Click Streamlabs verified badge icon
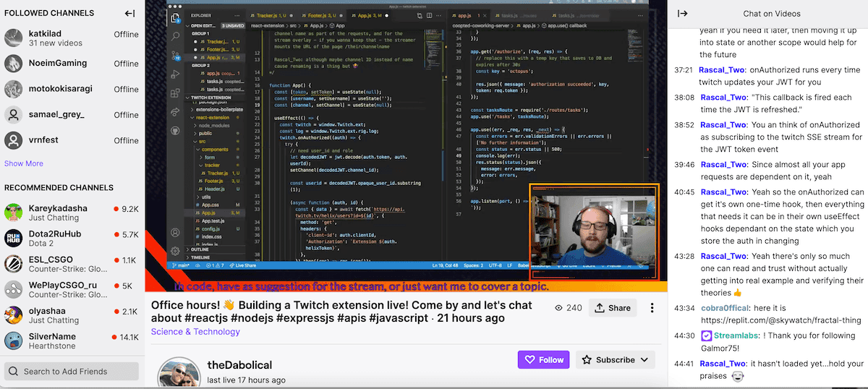The height and width of the screenshot is (389, 868). (x=706, y=336)
